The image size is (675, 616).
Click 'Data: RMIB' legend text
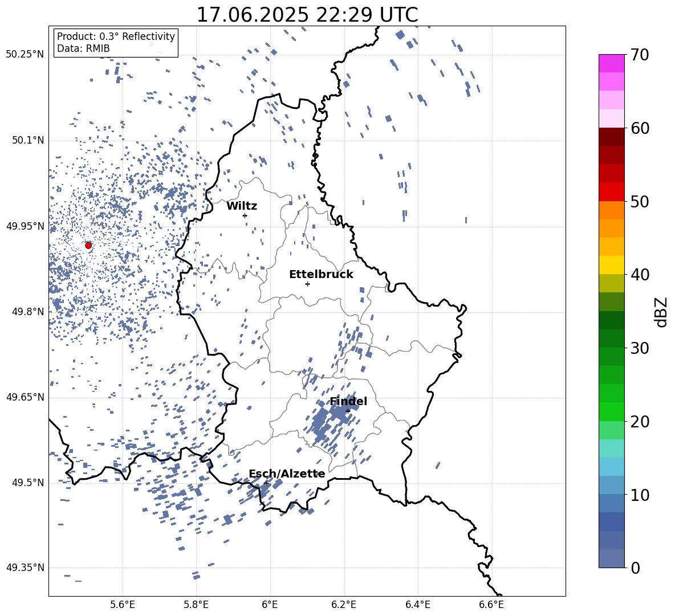click(x=83, y=48)
